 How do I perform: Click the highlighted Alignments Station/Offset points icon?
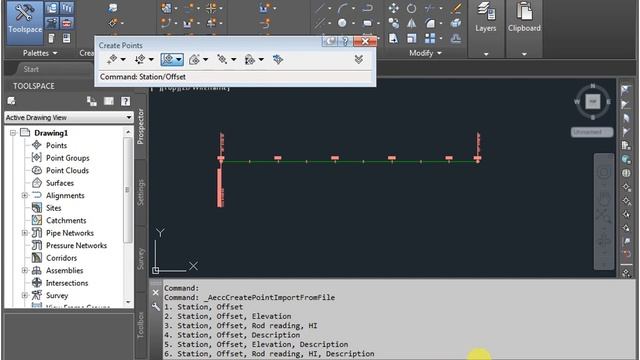point(168,60)
